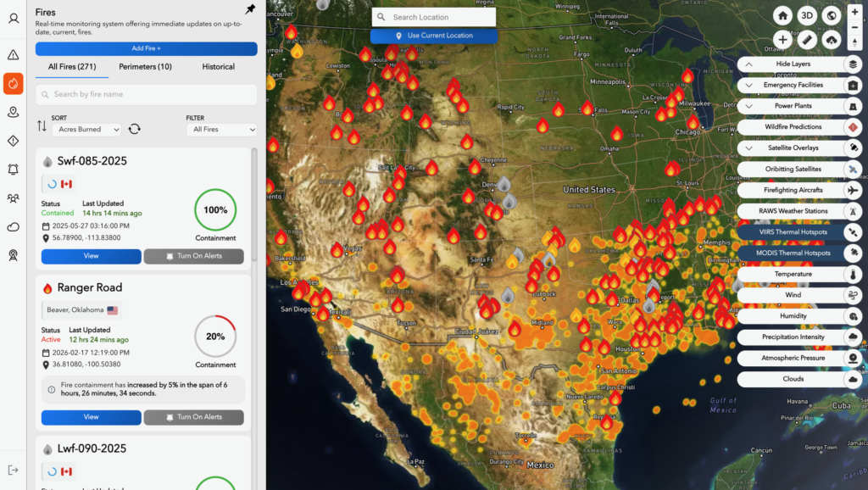
Task: Open the diamond hazard sidebar icon
Action: pos(14,142)
